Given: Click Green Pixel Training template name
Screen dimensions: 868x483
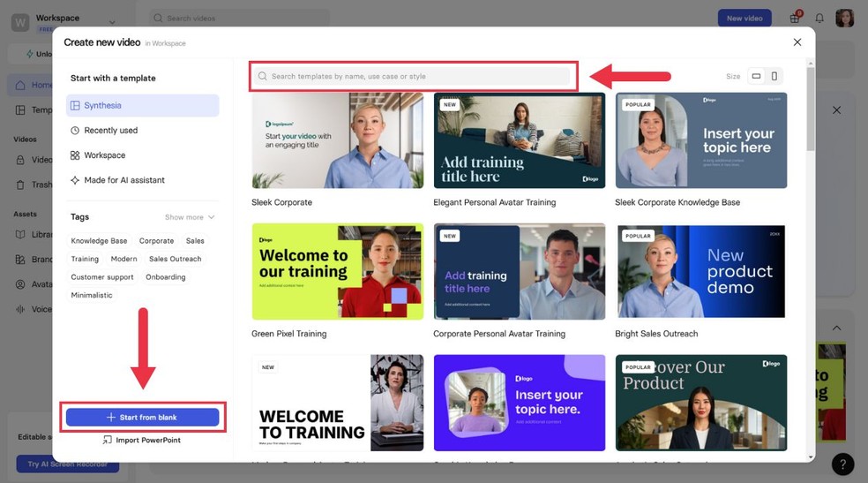Looking at the screenshot, I should pyautogui.click(x=289, y=334).
